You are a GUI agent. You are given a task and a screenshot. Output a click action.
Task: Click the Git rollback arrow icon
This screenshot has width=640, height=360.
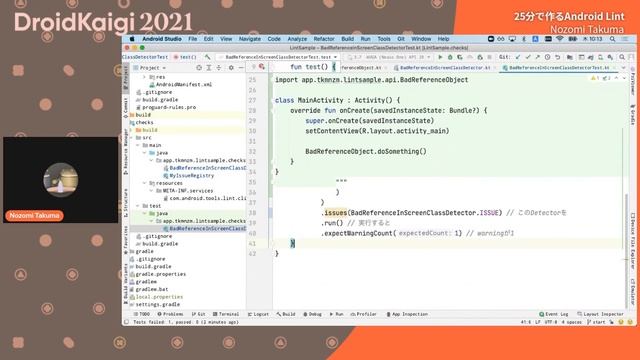[558, 57]
